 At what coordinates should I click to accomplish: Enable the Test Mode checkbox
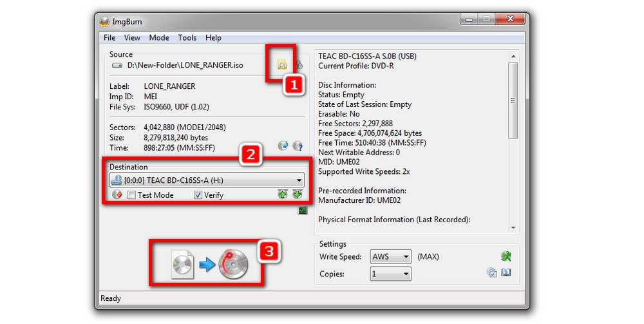(131, 195)
